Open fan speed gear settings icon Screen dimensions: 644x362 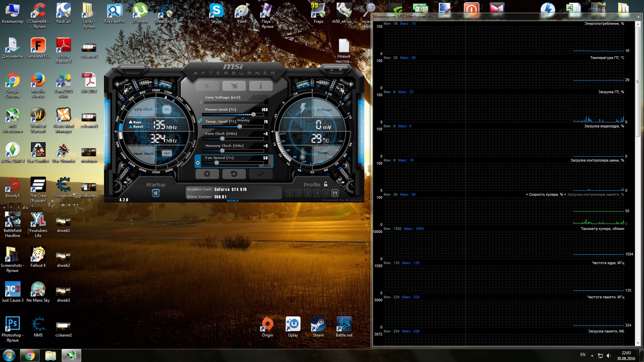point(198,163)
